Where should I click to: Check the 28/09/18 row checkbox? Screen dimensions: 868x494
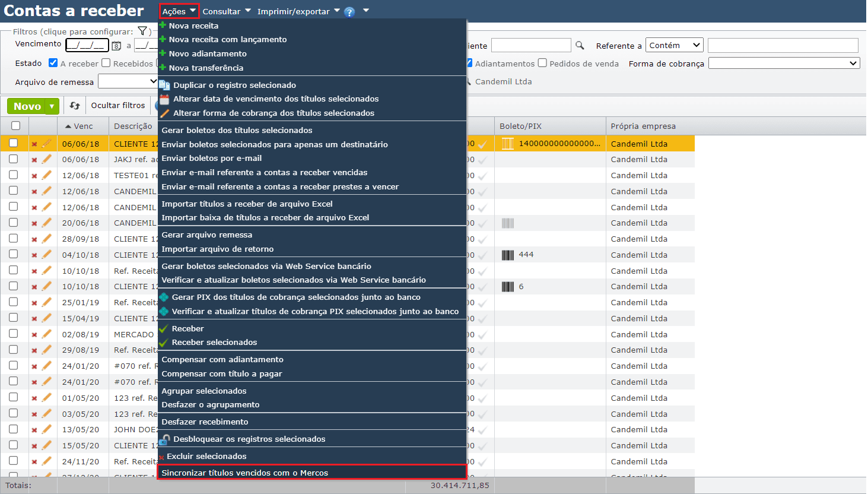click(x=14, y=239)
